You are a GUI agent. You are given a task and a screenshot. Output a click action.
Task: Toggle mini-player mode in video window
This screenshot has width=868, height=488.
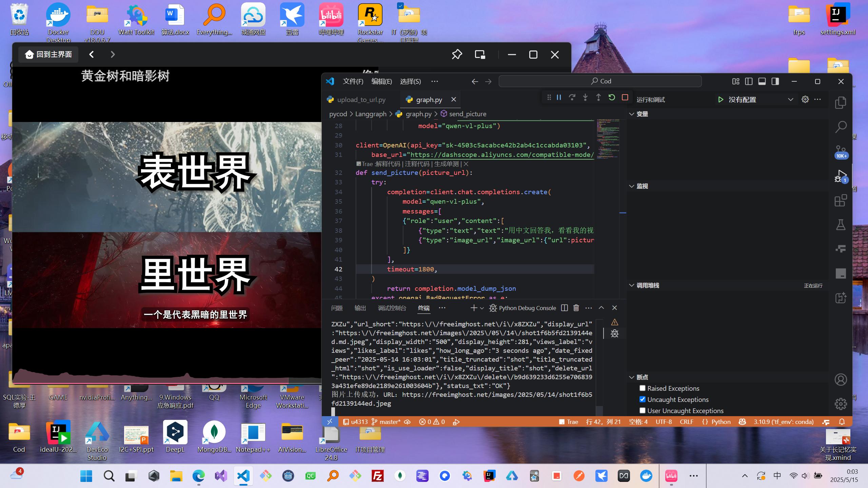[x=480, y=55]
